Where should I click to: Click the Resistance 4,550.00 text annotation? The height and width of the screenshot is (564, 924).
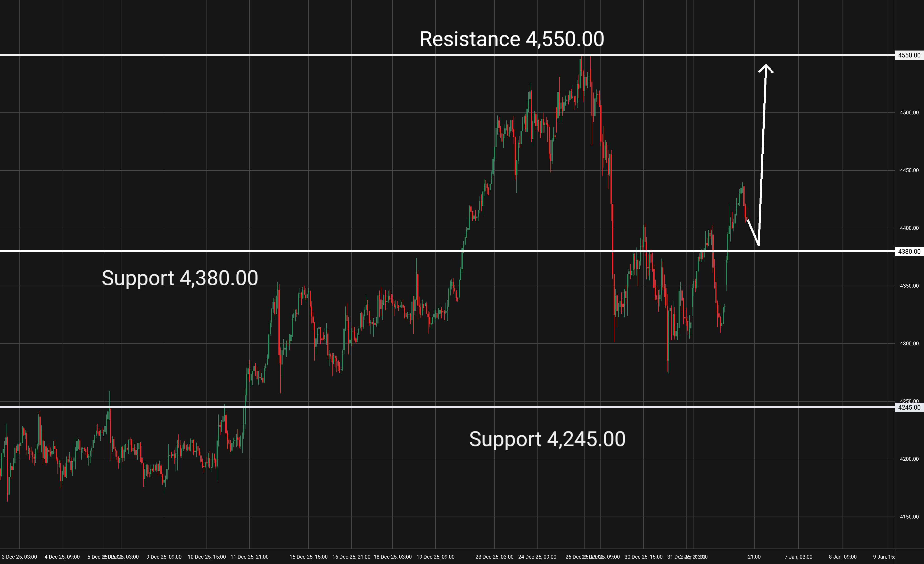point(511,39)
